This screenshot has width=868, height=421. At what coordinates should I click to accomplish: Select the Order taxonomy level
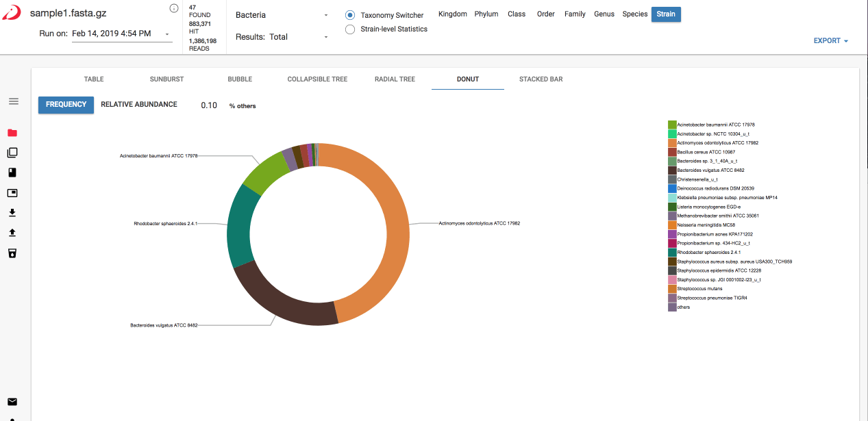pos(546,14)
